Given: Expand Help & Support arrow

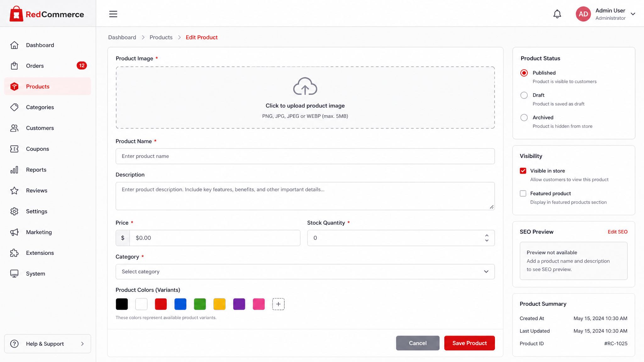Looking at the screenshot, I should coord(82,344).
